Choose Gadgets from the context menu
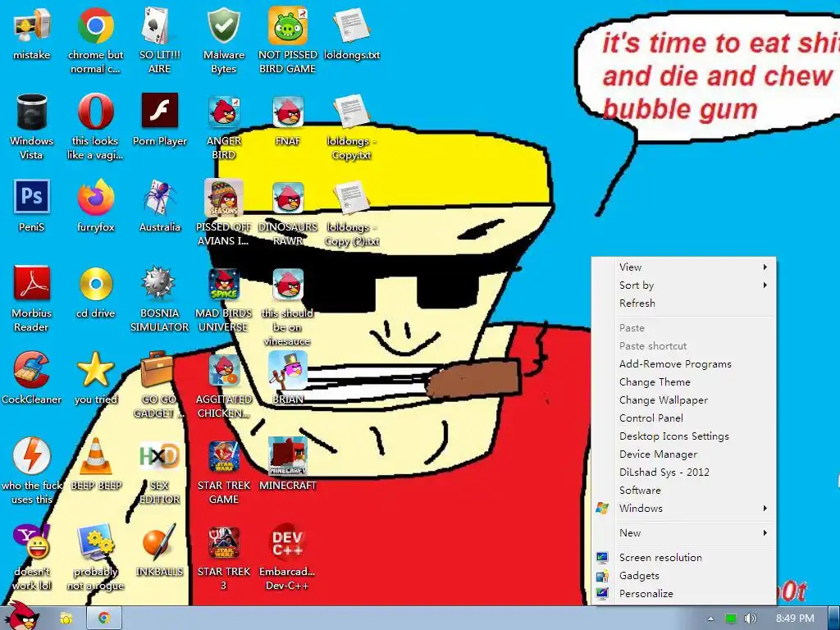The image size is (840, 630). (x=683, y=575)
